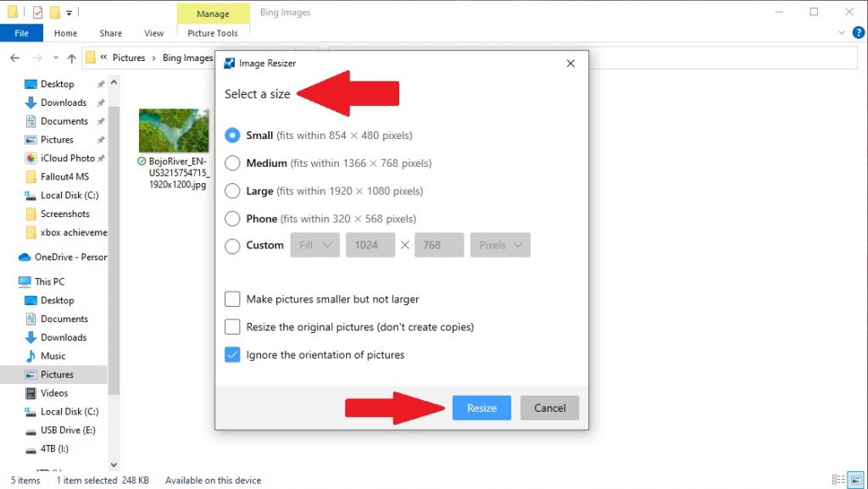Enable Make pictures smaller but not larger
The image size is (868, 489).
[x=232, y=299]
